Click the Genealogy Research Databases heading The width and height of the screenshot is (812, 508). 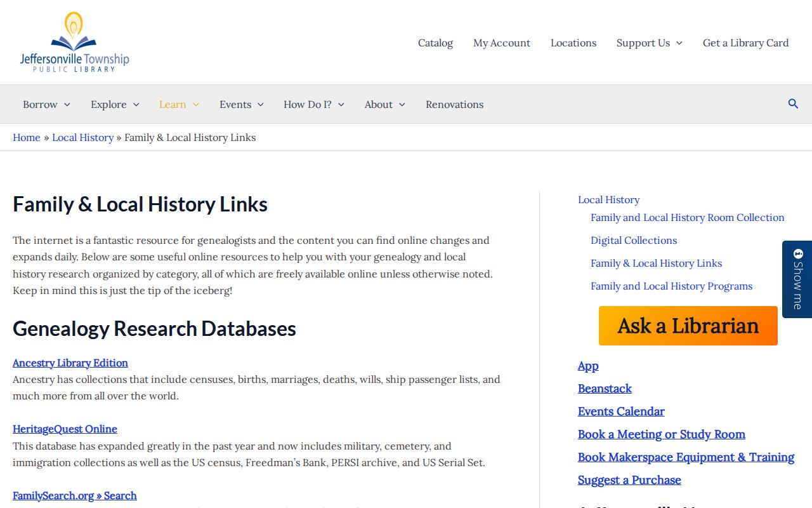click(x=155, y=328)
